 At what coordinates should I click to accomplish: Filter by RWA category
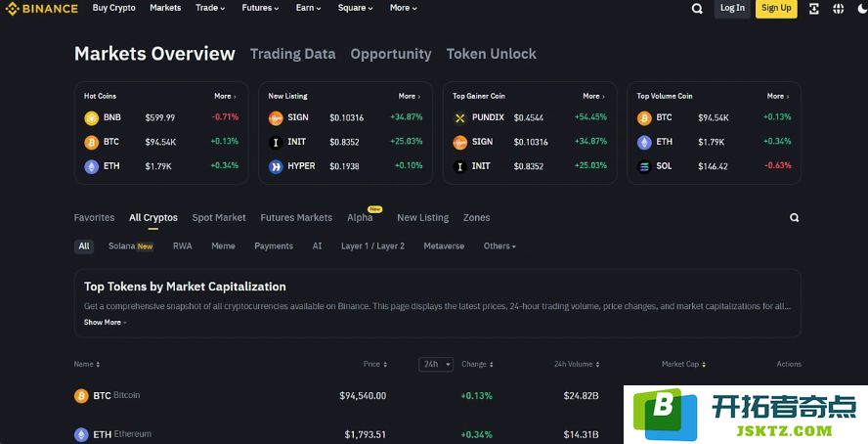point(183,246)
